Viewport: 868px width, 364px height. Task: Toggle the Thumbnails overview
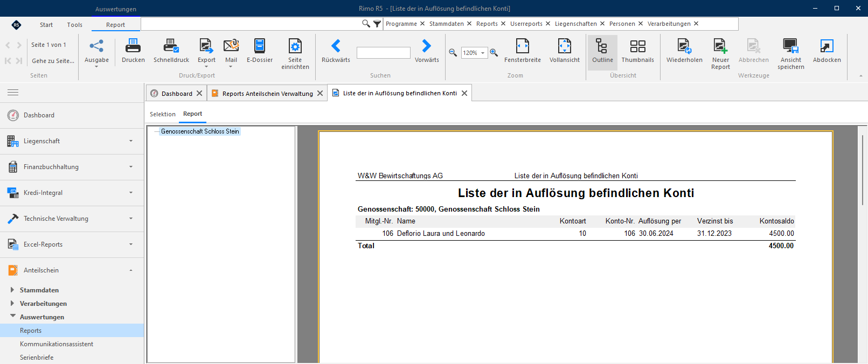(638, 51)
